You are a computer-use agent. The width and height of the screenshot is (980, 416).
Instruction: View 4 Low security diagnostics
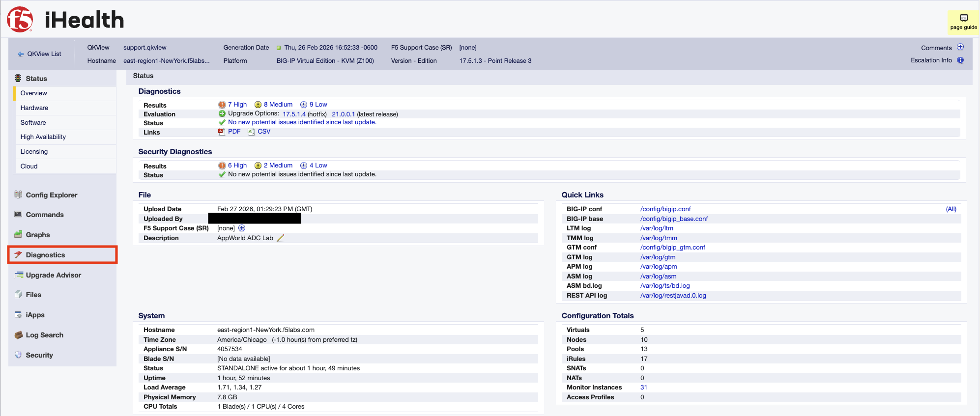coord(318,166)
